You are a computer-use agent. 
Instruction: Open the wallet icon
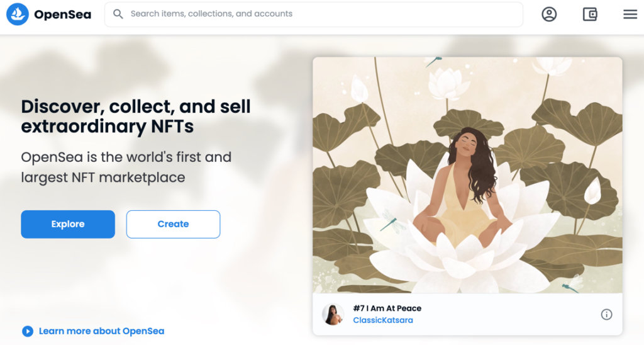(589, 14)
